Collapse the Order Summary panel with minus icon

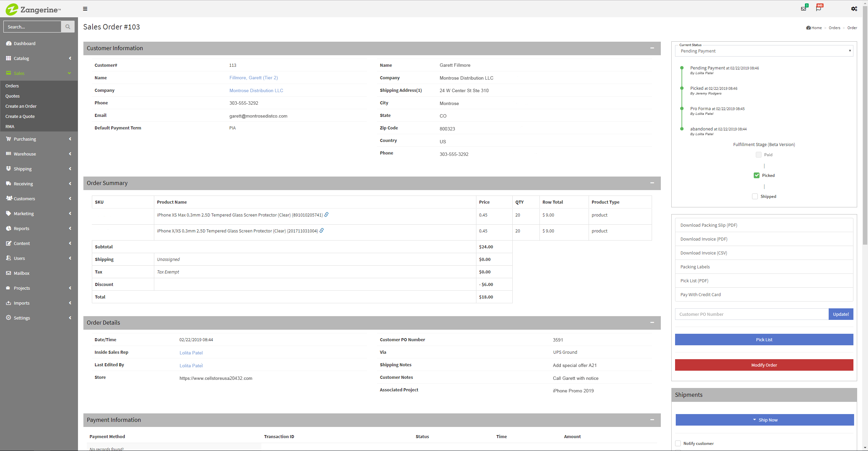click(652, 183)
